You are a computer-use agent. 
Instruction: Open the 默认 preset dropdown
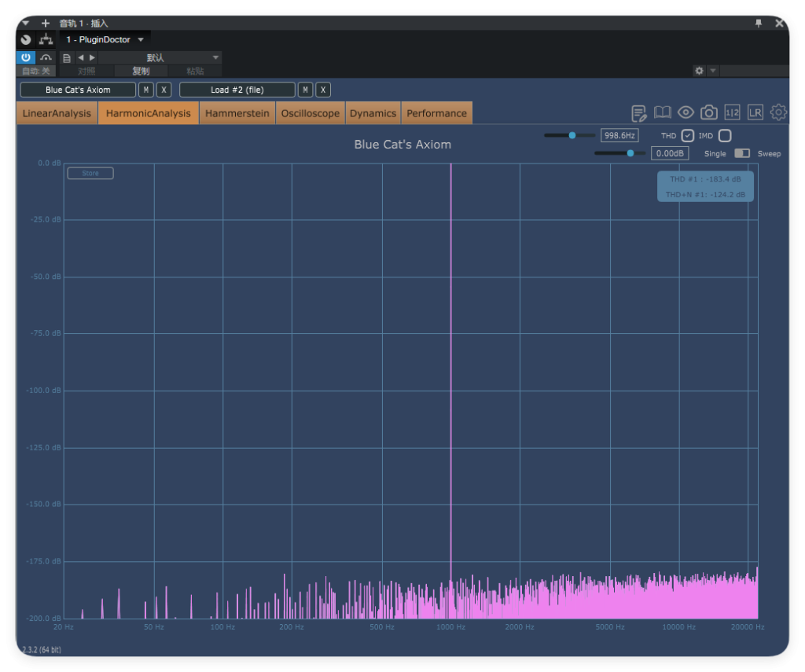160,57
